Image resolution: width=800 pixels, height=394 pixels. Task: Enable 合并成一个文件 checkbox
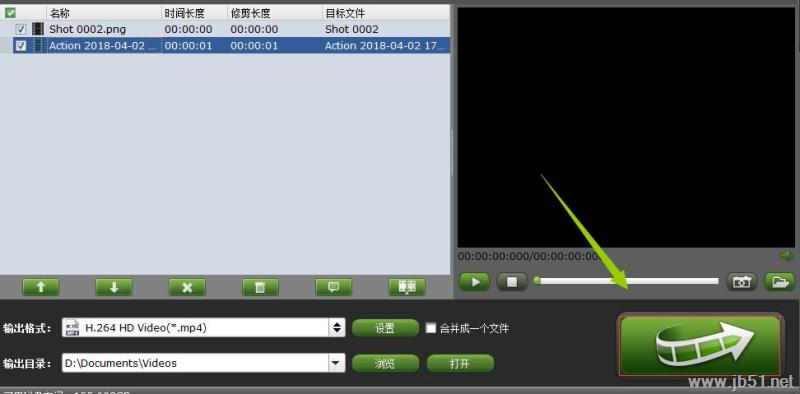tap(431, 328)
